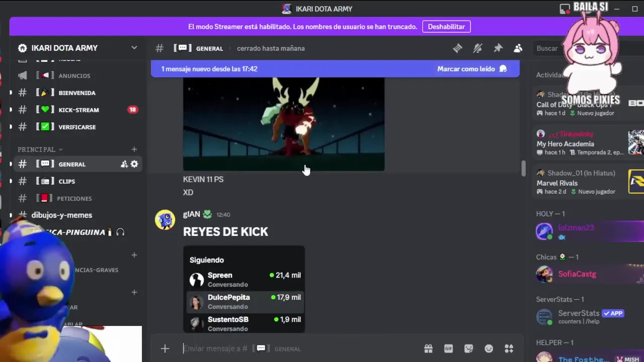Viewport: 644px width, 362px height.
Task: Open the Siguiendo screenshot image
Action: point(244,289)
